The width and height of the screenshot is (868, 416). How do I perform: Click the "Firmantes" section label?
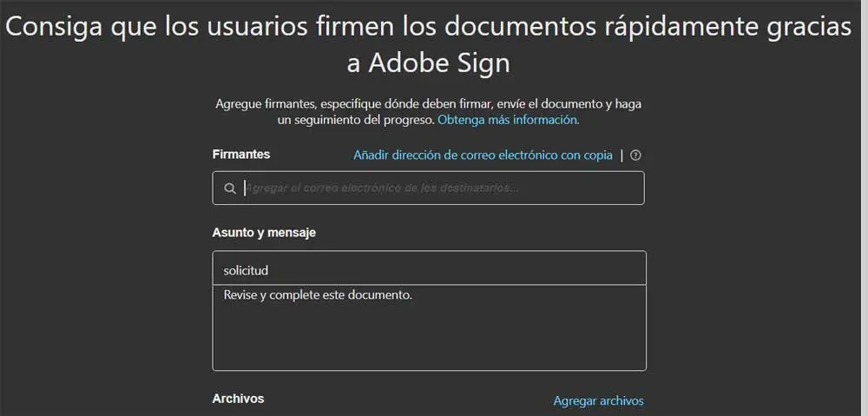point(241,155)
